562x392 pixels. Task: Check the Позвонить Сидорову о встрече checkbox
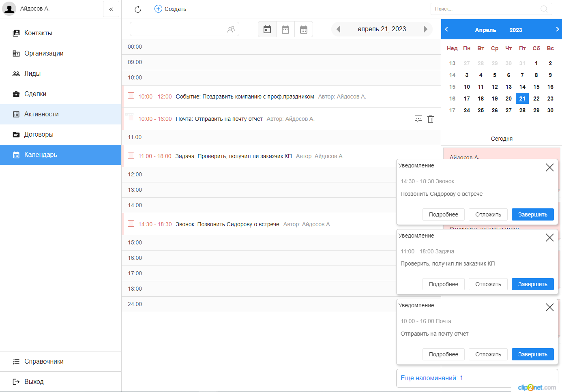(x=131, y=223)
